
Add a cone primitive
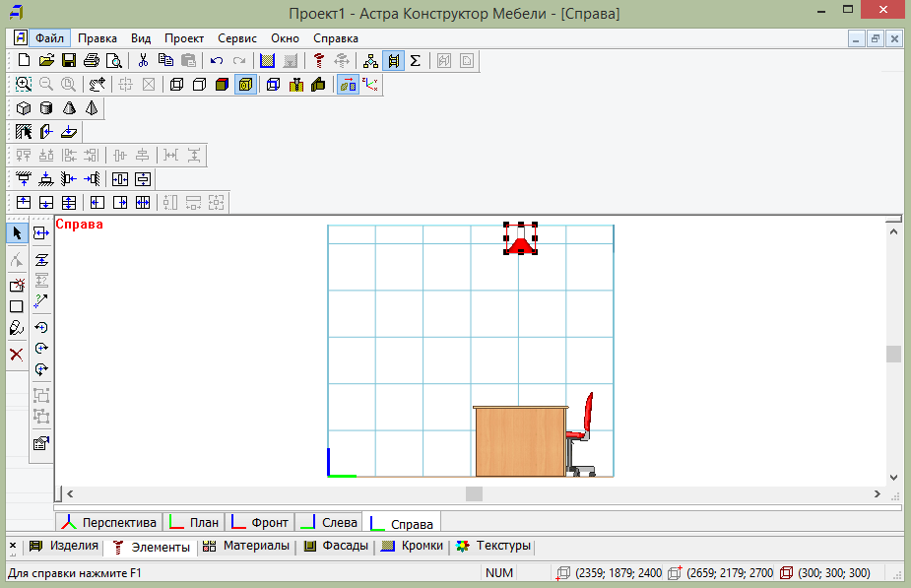(x=69, y=108)
